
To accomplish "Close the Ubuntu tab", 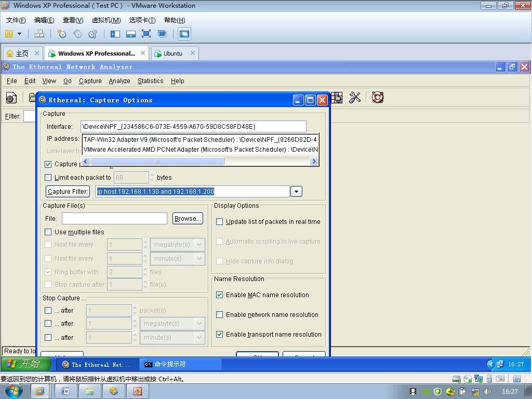I will click(192, 53).
